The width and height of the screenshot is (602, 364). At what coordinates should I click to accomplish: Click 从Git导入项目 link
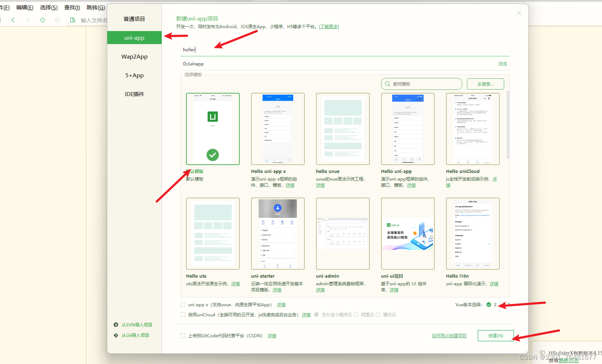pyautogui.click(x=135, y=335)
